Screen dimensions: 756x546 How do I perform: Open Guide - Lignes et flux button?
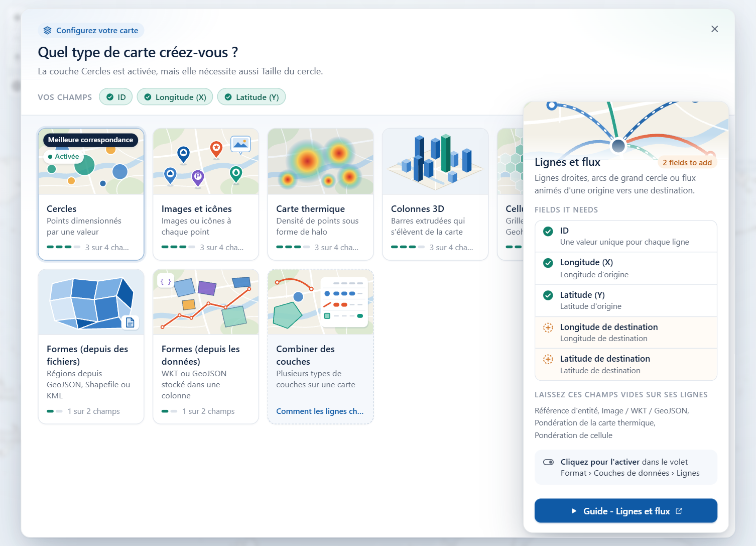click(625, 511)
